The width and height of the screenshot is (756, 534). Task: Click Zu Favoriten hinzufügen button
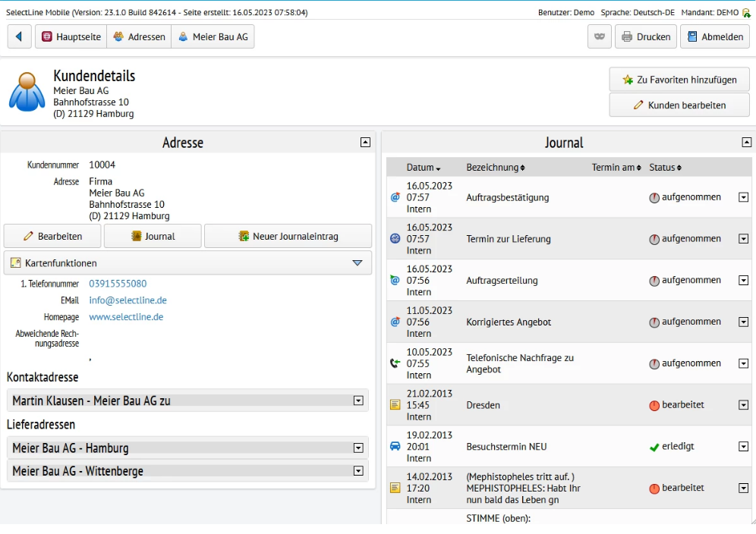(679, 80)
